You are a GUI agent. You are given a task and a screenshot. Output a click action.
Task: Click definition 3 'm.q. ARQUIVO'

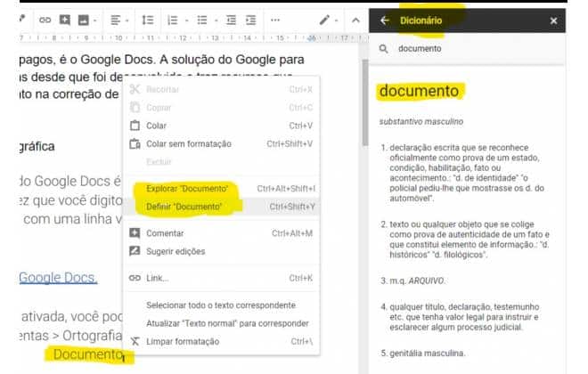point(417,280)
